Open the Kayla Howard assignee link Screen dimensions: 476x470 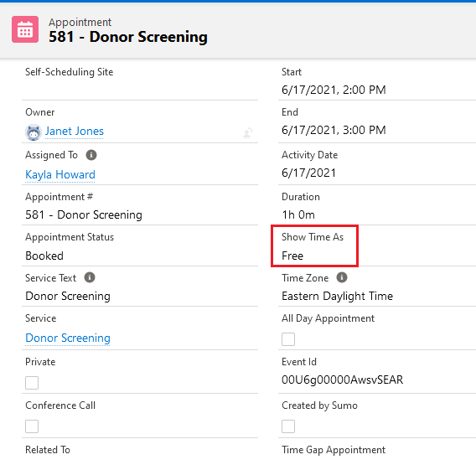point(60,174)
